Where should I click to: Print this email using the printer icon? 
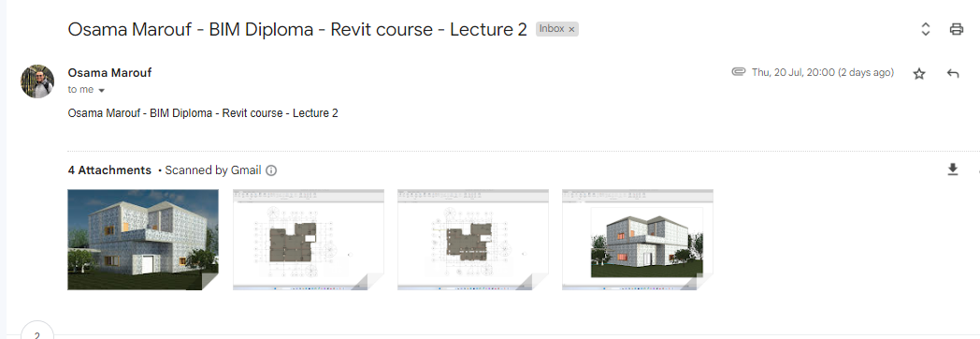click(x=957, y=29)
